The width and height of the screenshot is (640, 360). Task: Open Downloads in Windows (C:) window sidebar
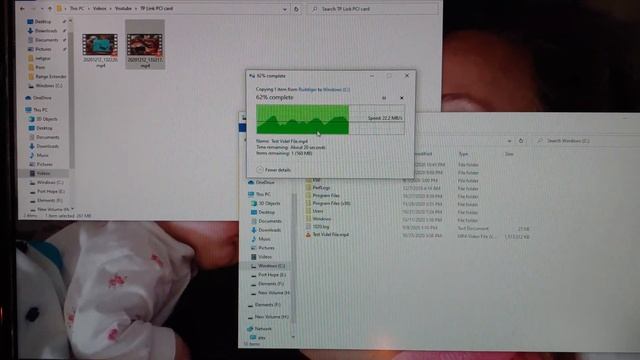pyautogui.click(x=269, y=230)
